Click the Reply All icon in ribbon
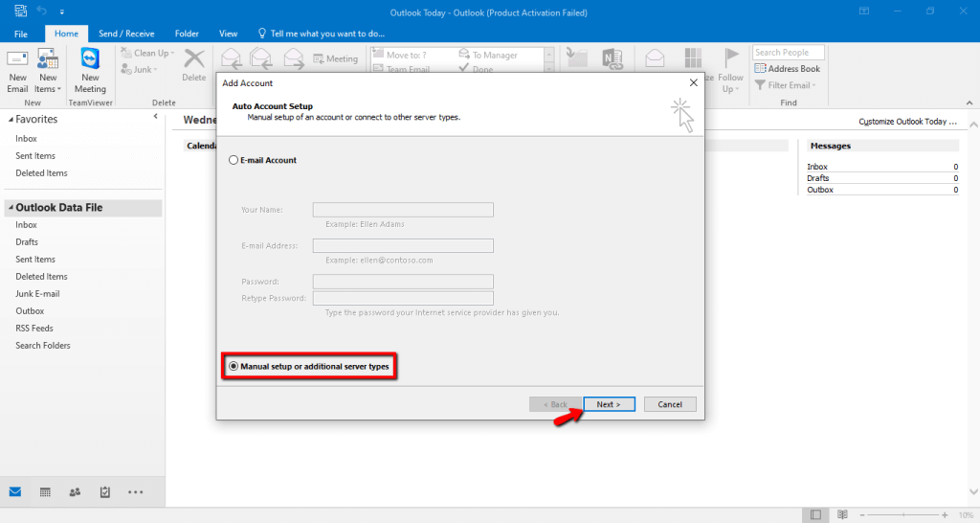This screenshot has width=980, height=523. point(261,58)
